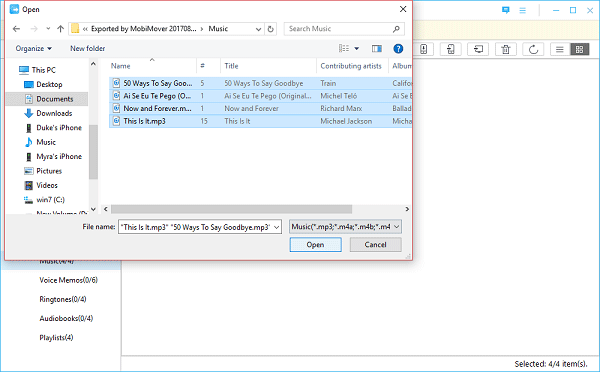Navigate up one folder level
Image resolution: width=600 pixels, height=372 pixels.
60,29
